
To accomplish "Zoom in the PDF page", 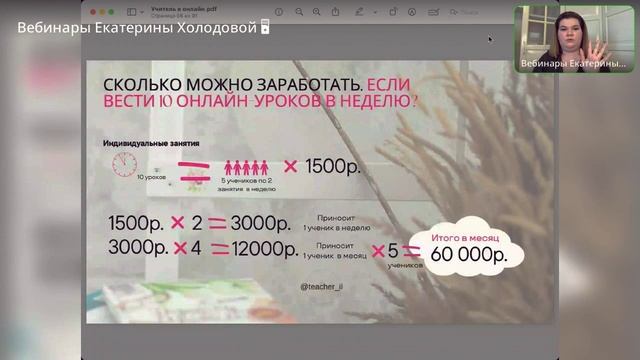I will click(316, 12).
